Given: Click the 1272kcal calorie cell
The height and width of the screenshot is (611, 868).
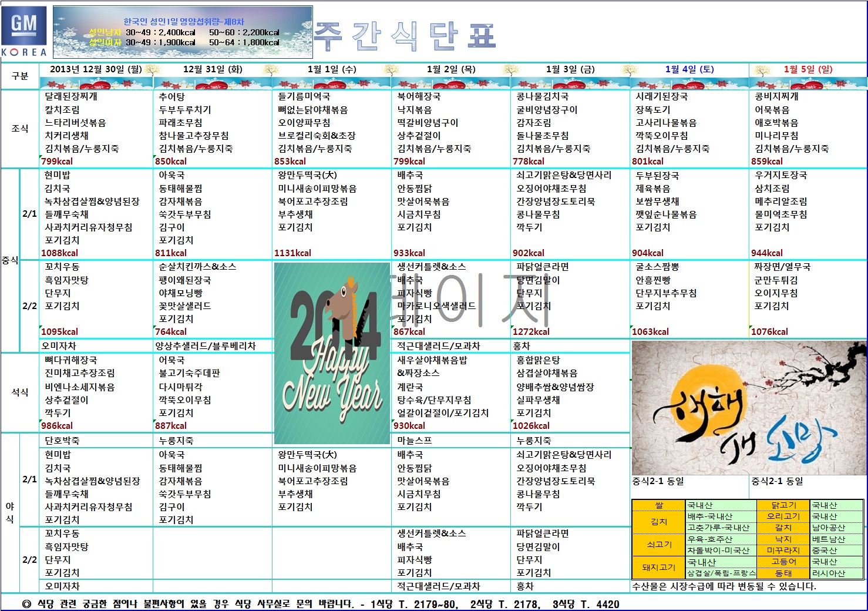Looking at the screenshot, I should click(531, 332).
